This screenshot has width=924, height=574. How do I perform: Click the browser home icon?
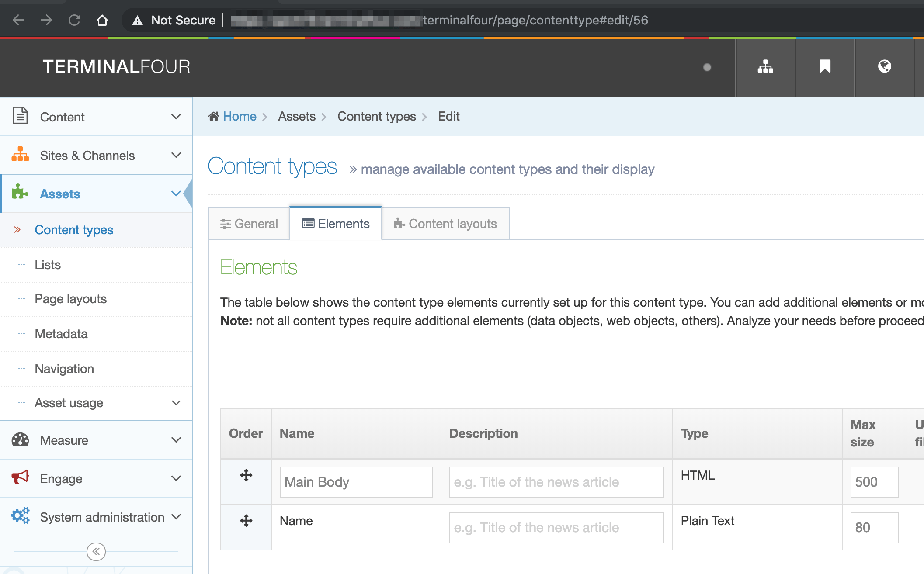(x=102, y=20)
